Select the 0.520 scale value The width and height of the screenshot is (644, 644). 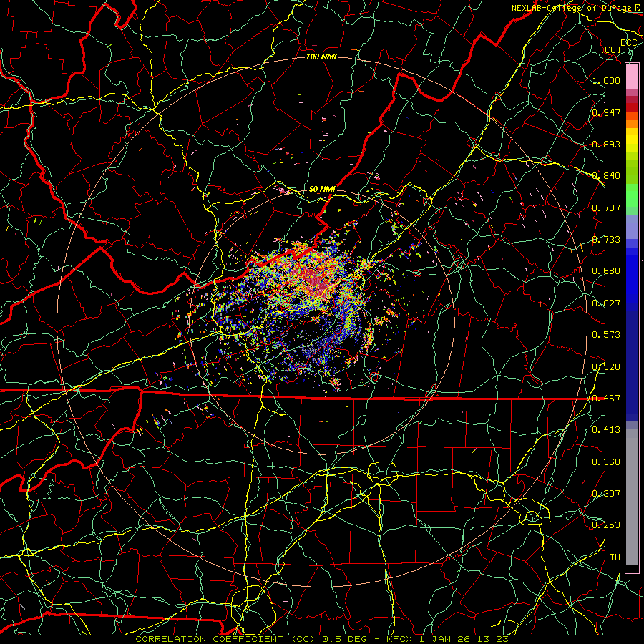pyautogui.click(x=606, y=366)
